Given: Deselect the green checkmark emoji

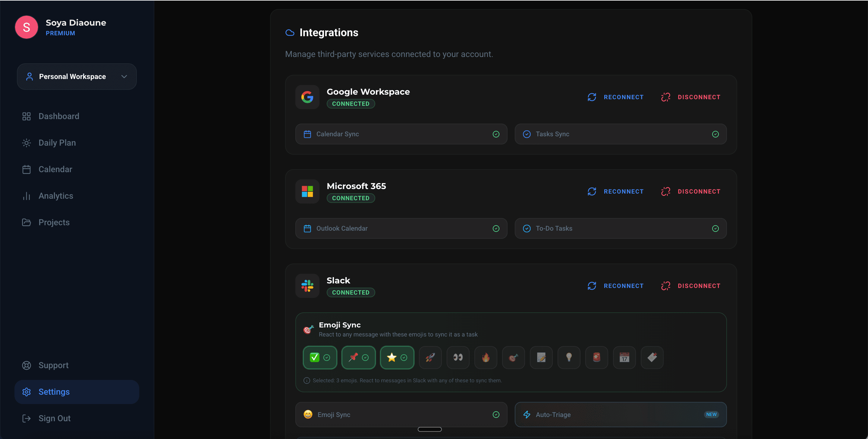Looking at the screenshot, I should pyautogui.click(x=320, y=357).
